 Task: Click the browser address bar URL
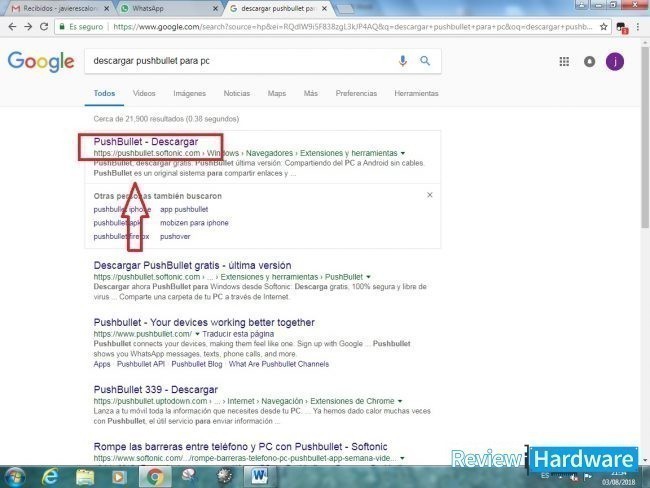click(352, 27)
